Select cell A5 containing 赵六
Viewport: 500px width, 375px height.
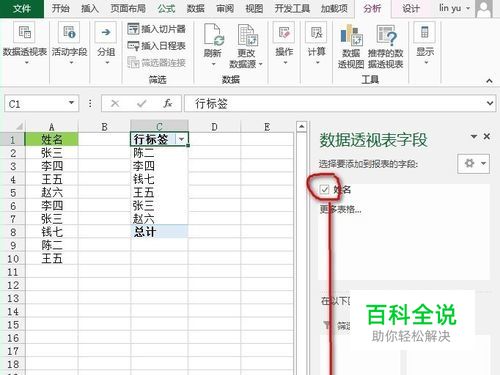(x=52, y=192)
